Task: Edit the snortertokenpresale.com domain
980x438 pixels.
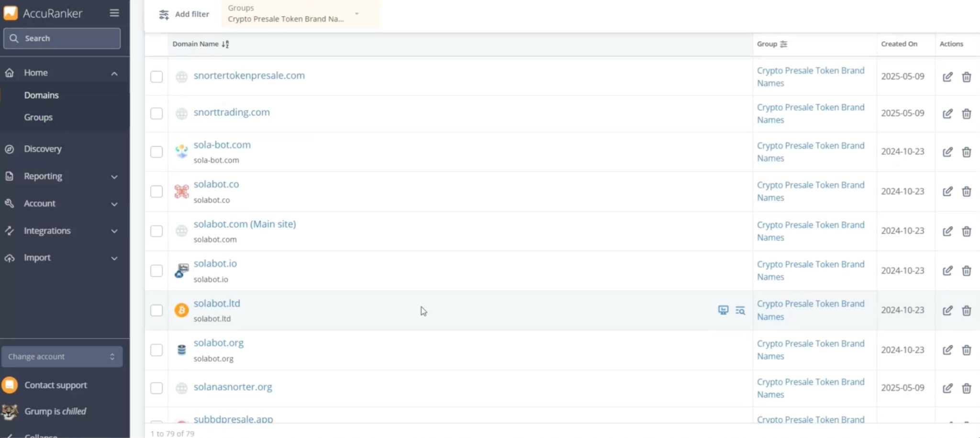Action: (x=947, y=77)
